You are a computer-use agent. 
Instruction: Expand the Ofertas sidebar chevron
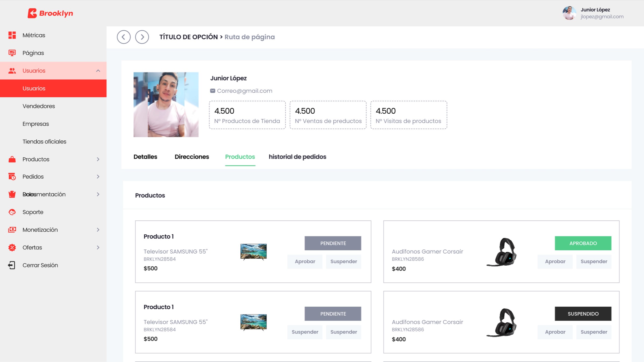(98, 247)
